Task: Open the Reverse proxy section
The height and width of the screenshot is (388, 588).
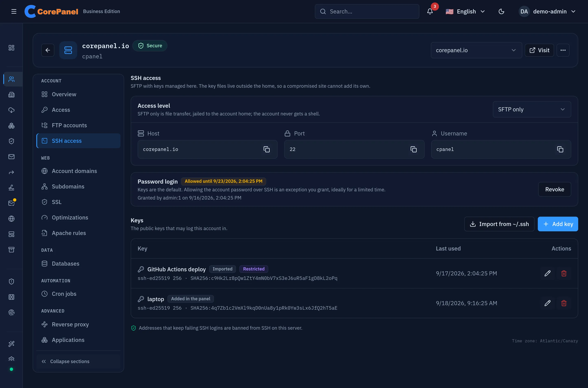Action: tap(78, 324)
